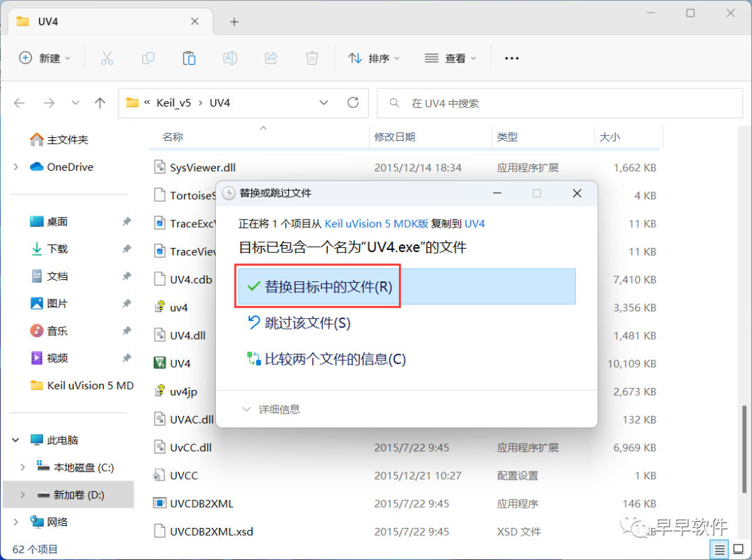Viewport: 752px width, 560px height.
Task: Click the Delete icon on the toolbar
Action: pyautogui.click(x=311, y=58)
